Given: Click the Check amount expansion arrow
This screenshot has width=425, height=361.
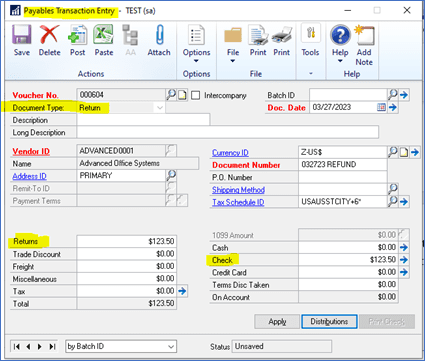Looking at the screenshot, I should [404, 260].
